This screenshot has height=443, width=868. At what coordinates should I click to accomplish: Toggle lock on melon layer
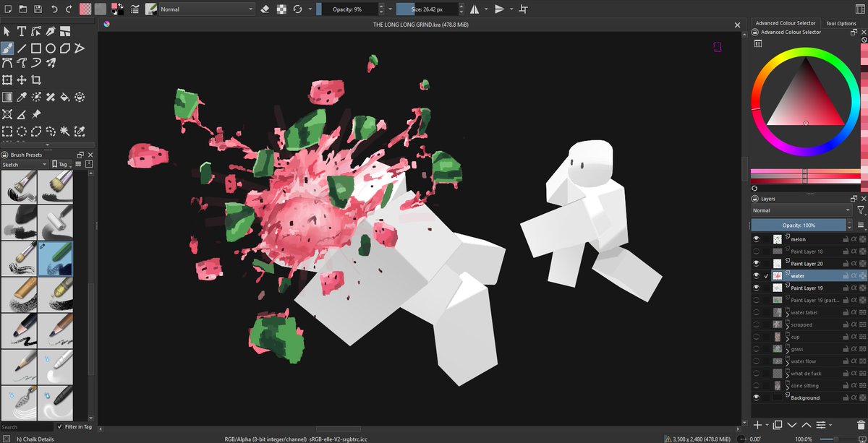[x=844, y=239]
